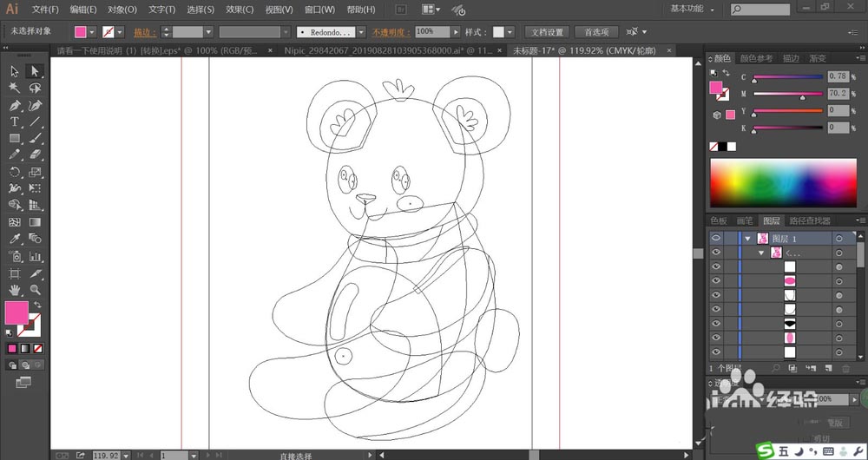Open stroke weight dropdown
The height and width of the screenshot is (460, 868).
click(x=208, y=32)
